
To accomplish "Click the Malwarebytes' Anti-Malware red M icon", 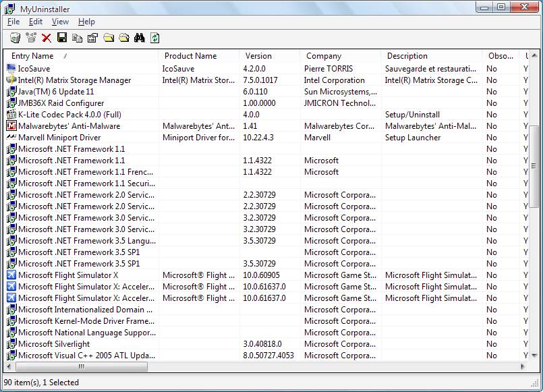I will (x=11, y=125).
